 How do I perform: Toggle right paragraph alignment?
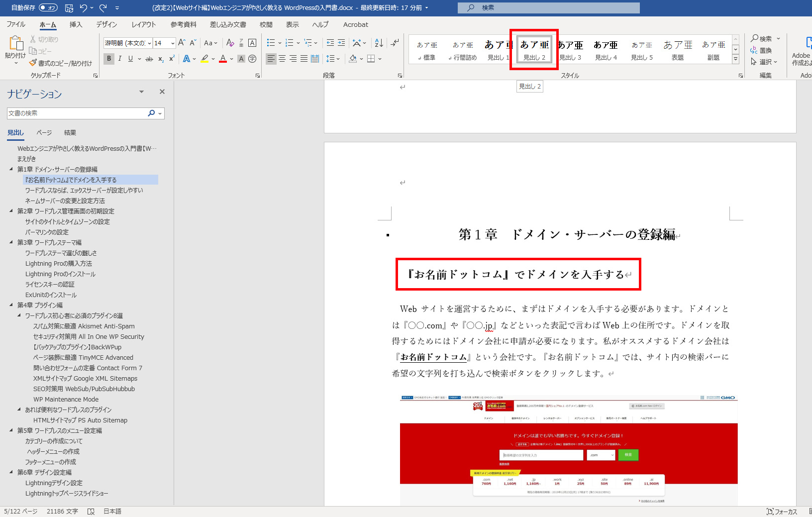(x=293, y=59)
